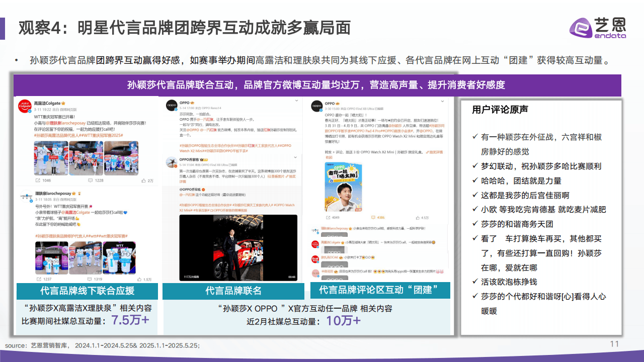Click @高露洁Colgate mention in 理肤泉 post
Image resolution: width=644 pixels, height=362 pixels.
click(75, 213)
